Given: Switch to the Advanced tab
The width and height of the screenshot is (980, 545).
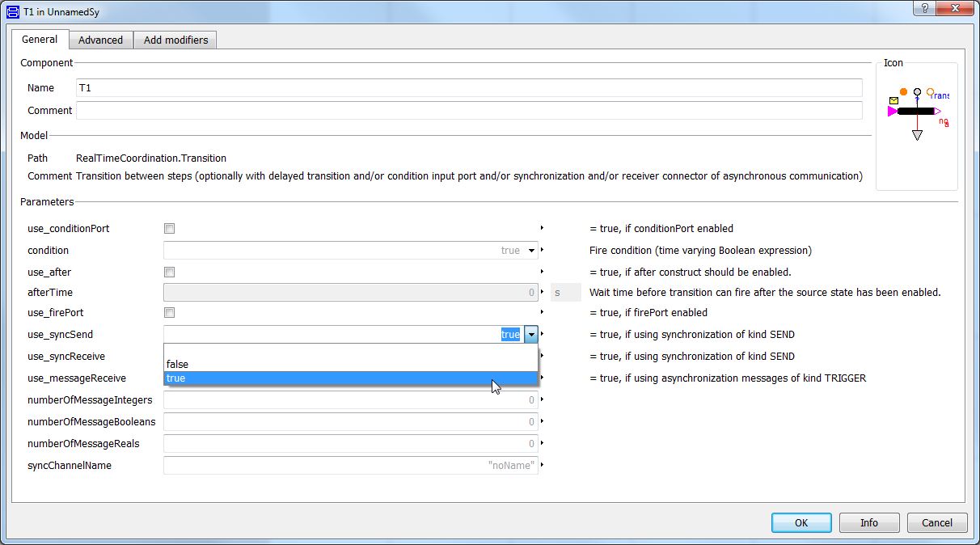Looking at the screenshot, I should click(100, 40).
